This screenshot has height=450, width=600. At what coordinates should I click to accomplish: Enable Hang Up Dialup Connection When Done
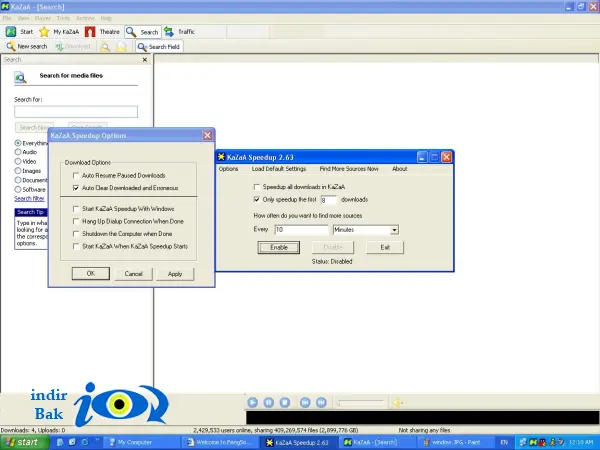tap(76, 222)
